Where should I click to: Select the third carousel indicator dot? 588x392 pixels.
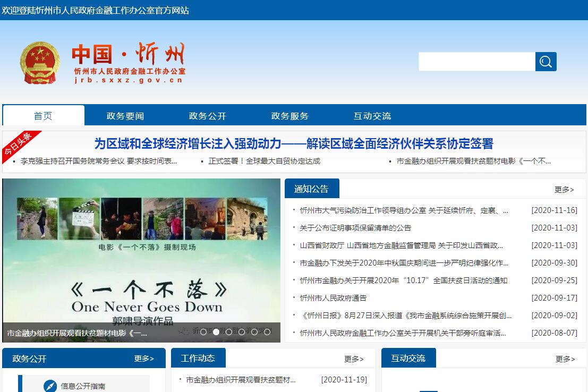229,332
